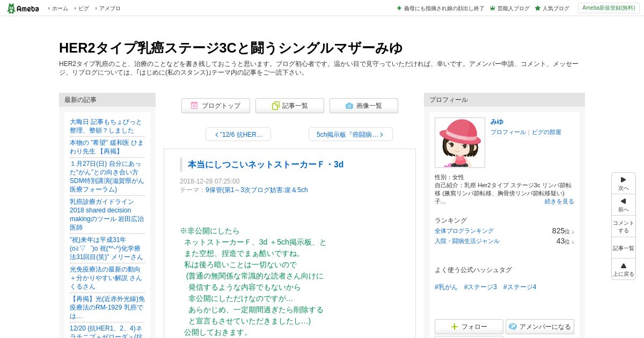The image size is (644, 338).
Task: Go to next post 5ch掲示板『癌闘病…
Action: 350,134
